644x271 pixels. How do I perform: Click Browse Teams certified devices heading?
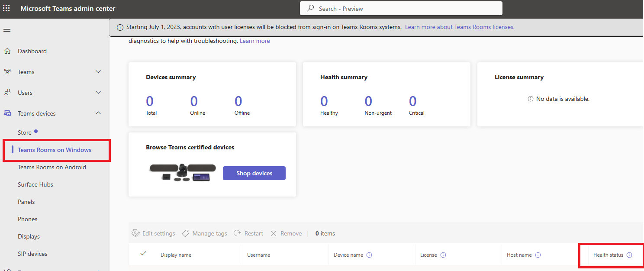(190, 147)
